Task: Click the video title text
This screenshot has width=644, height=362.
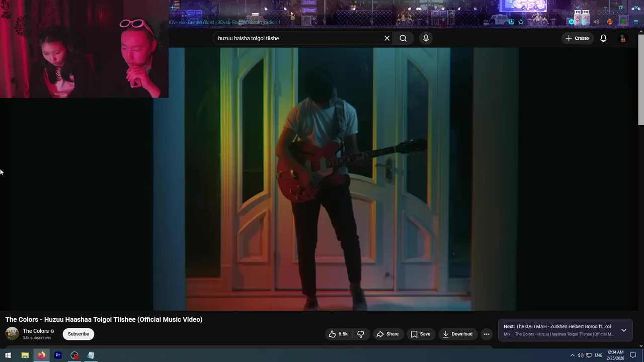Action: [104, 319]
